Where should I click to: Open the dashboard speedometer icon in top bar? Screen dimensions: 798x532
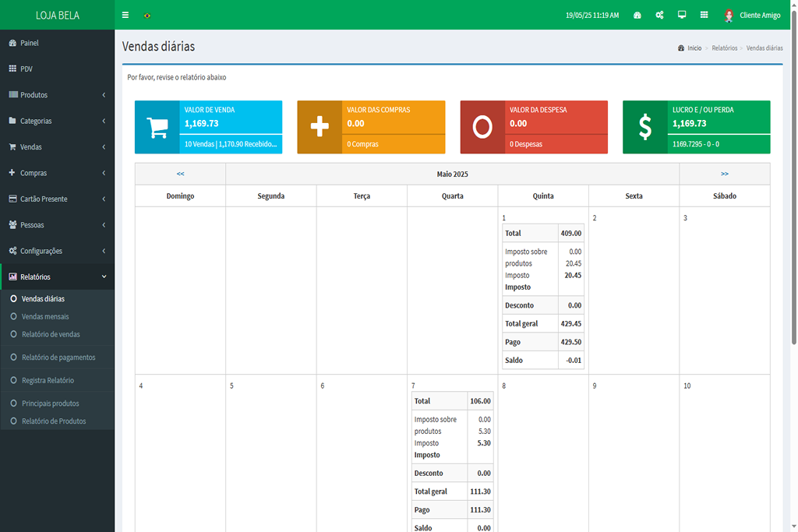pyautogui.click(x=637, y=15)
